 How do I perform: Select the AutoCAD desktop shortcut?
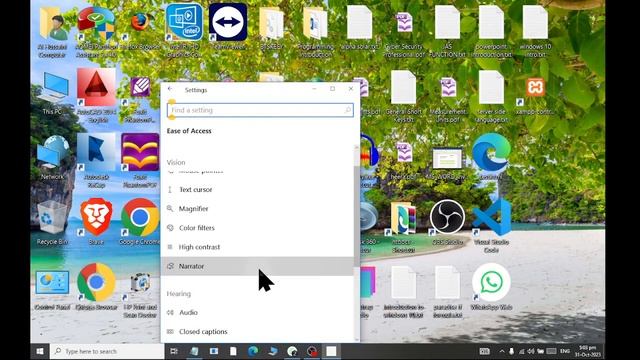[x=97, y=95]
